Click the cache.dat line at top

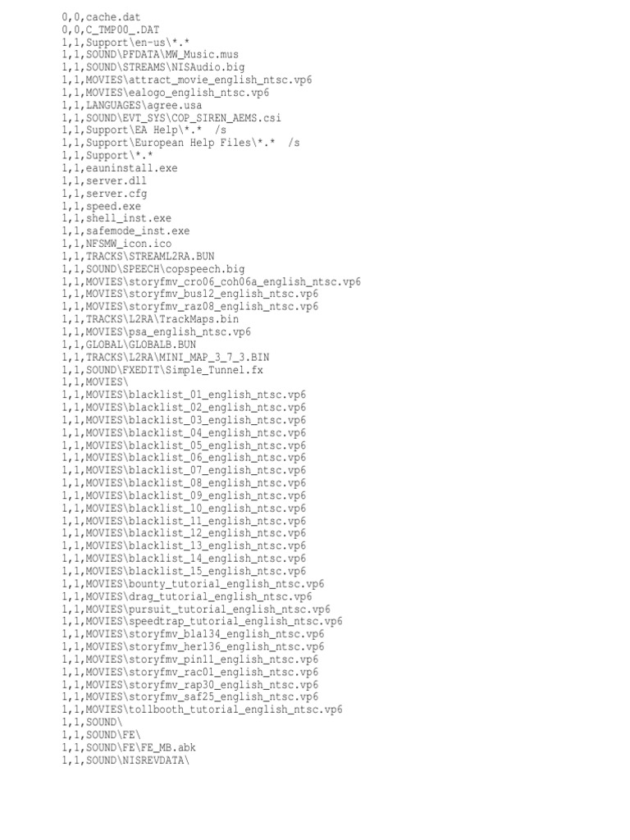point(101,17)
